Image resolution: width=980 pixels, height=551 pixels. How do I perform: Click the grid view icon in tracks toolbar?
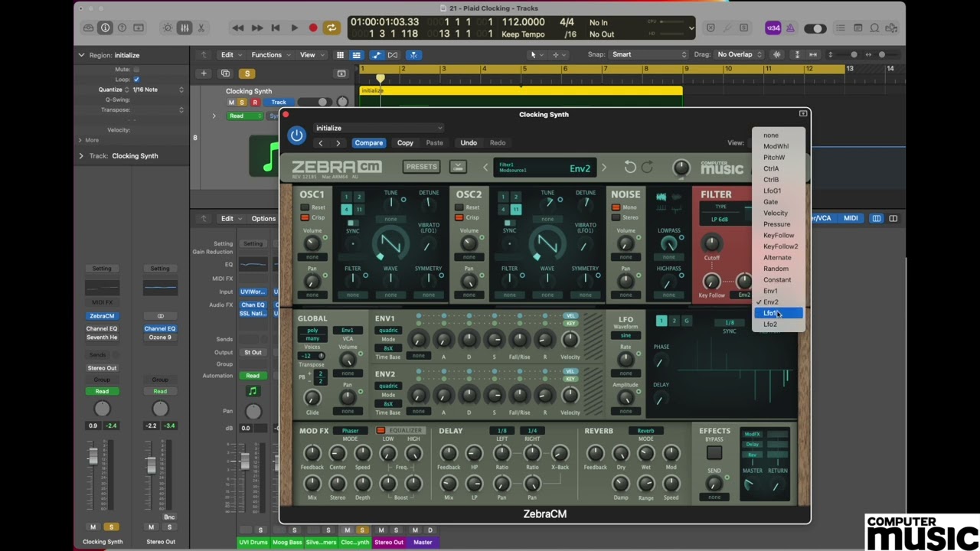point(340,55)
